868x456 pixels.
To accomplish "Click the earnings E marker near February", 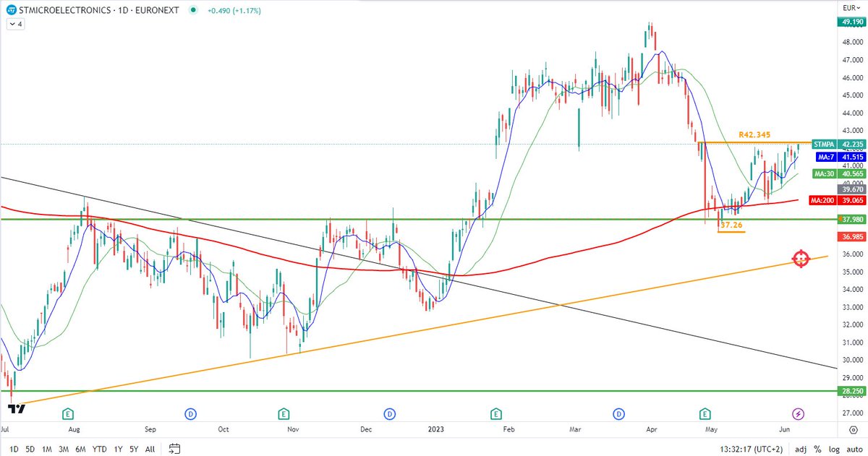I will tap(496, 414).
